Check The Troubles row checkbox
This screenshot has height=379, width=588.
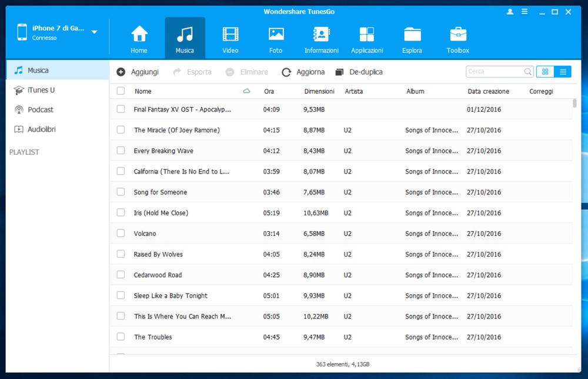point(121,336)
